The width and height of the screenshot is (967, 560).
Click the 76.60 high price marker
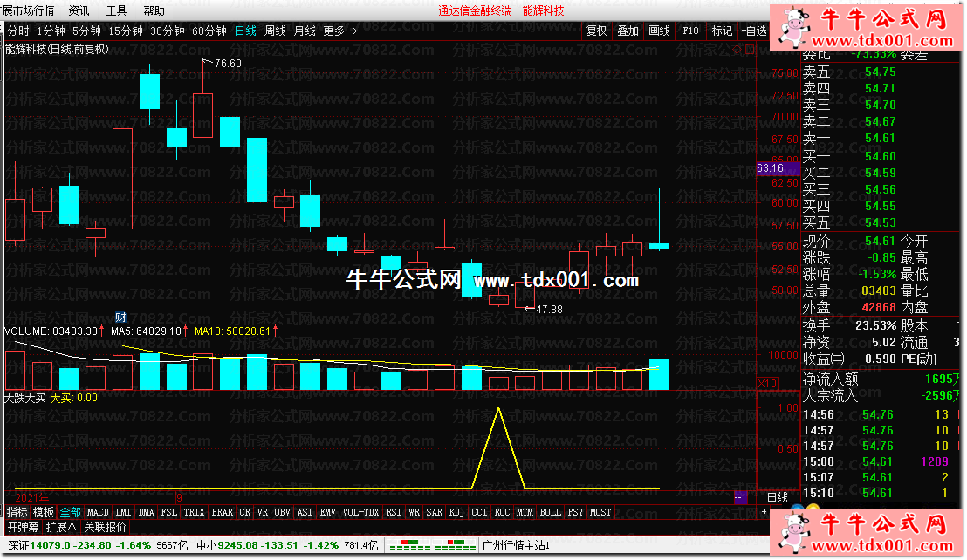tap(225, 63)
